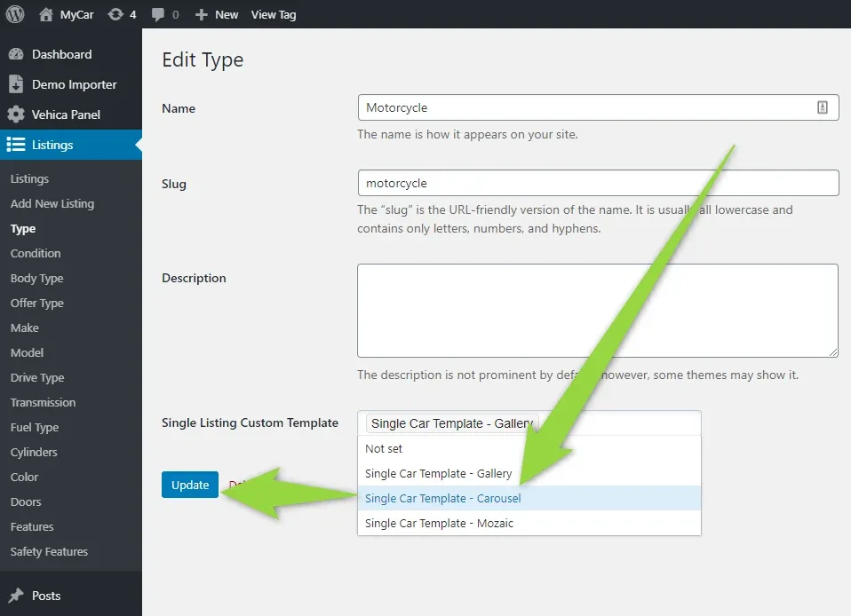Image resolution: width=851 pixels, height=616 pixels.
Task: Click the WordPress logo icon
Action: [x=15, y=14]
